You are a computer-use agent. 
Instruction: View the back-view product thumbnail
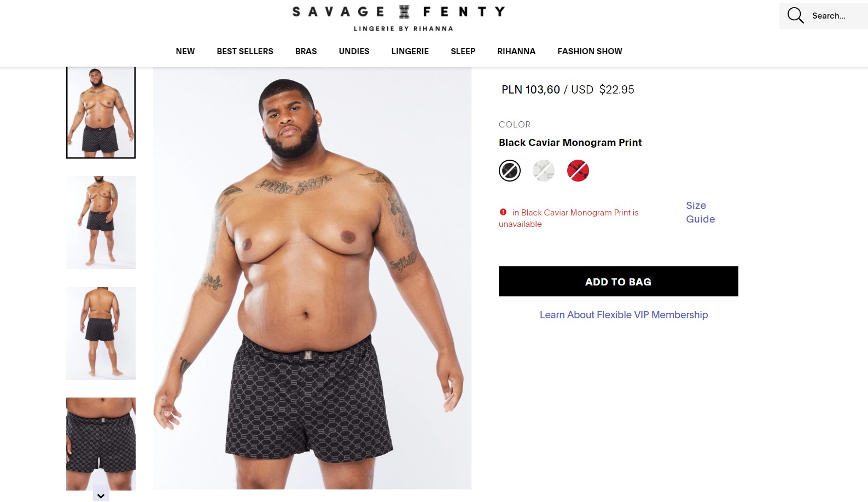[101, 333]
